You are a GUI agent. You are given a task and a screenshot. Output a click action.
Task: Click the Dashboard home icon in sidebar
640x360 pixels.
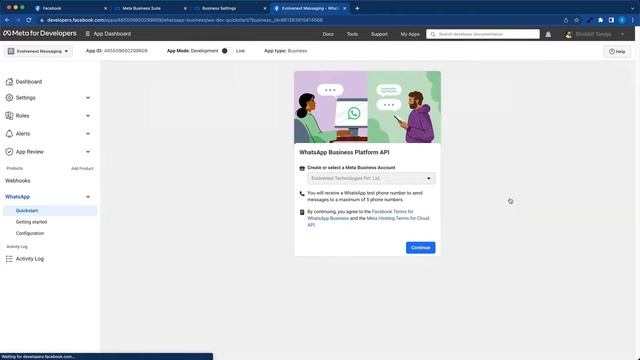pyautogui.click(x=9, y=82)
